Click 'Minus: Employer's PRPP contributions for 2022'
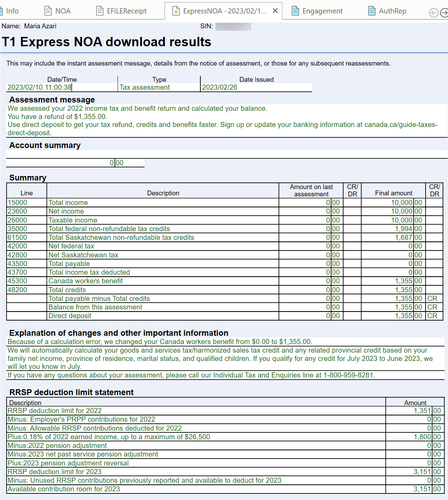 coord(81,419)
